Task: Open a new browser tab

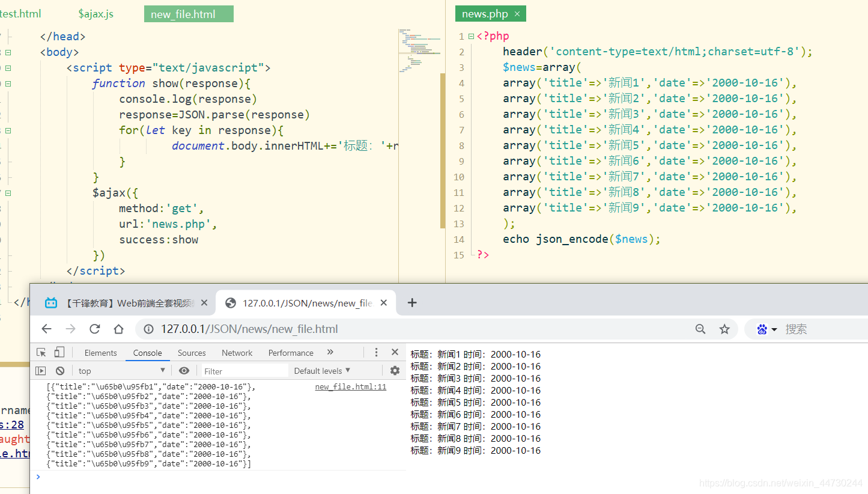Action: pyautogui.click(x=412, y=302)
